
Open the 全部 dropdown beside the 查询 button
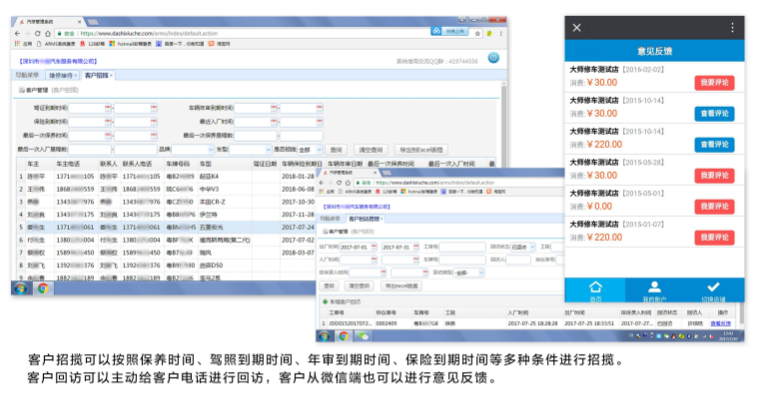coord(310,150)
